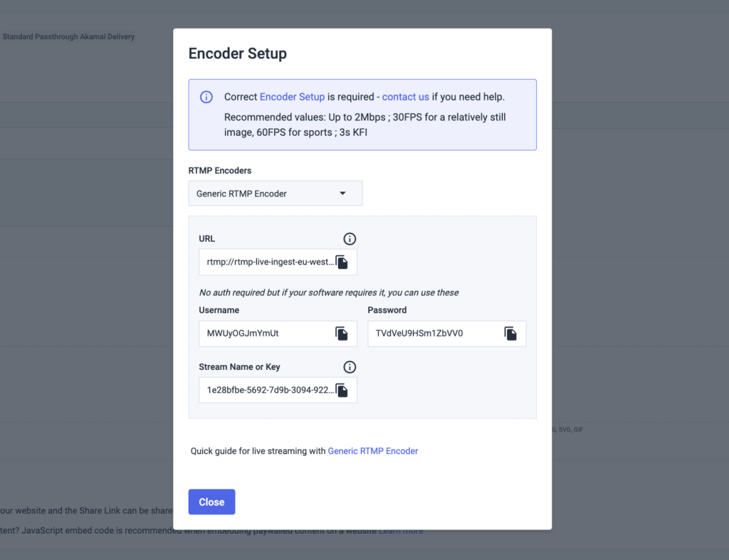Screen dimensions: 729x560
Task: Select the copy icon beside the URL field
Action: tap(341, 262)
